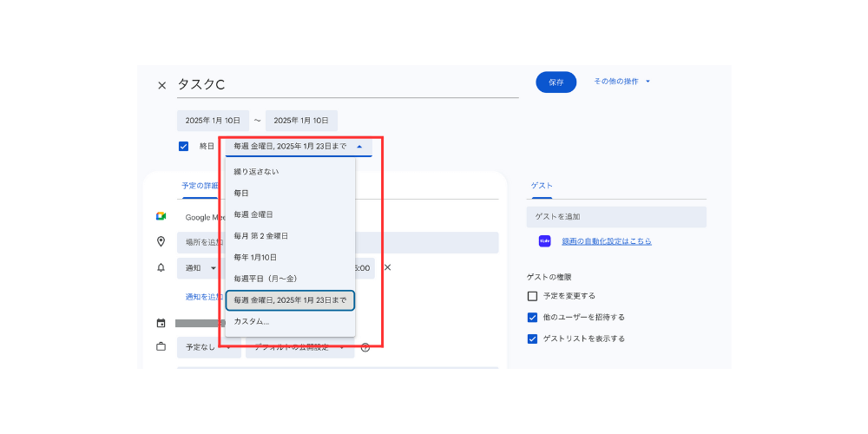This screenshot has width=868, height=434.
Task: Click the briefcase availability icon
Action: tap(161, 347)
